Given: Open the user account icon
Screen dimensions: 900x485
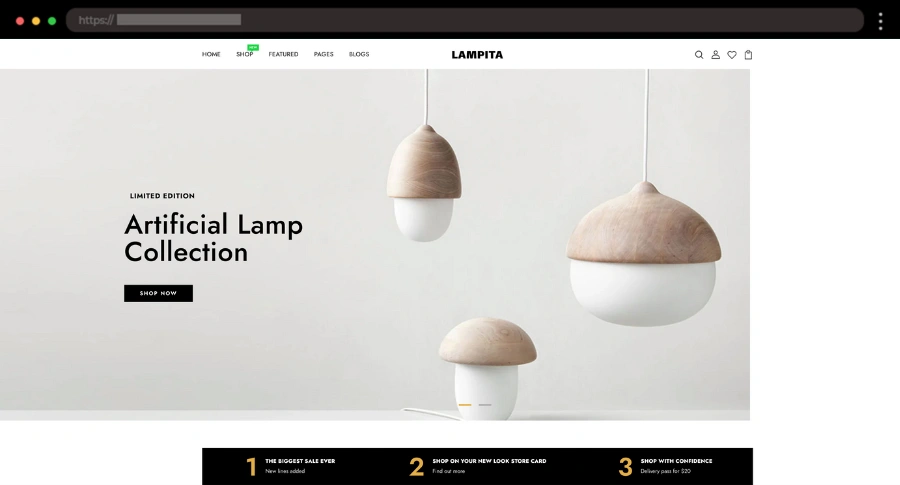Looking at the screenshot, I should click(715, 55).
